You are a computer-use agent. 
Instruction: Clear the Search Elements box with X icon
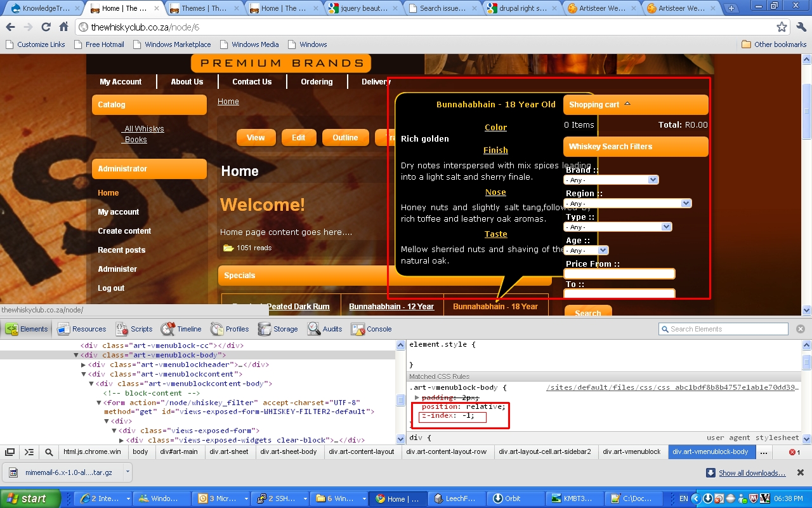point(801,329)
